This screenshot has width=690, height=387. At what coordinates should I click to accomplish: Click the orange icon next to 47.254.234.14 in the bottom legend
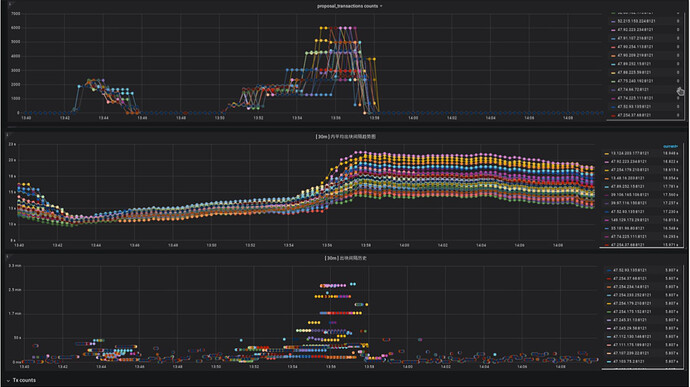pyautogui.click(x=609, y=287)
